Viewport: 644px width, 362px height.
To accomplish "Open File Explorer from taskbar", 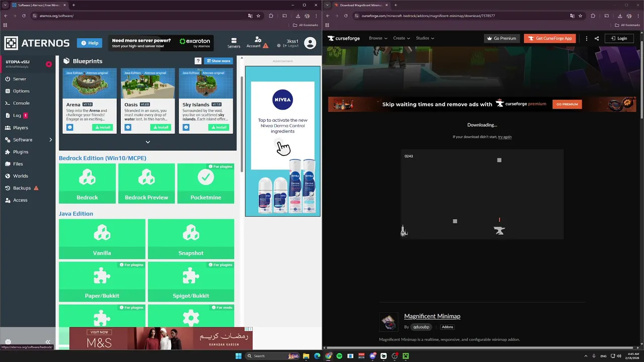I will coord(306,356).
